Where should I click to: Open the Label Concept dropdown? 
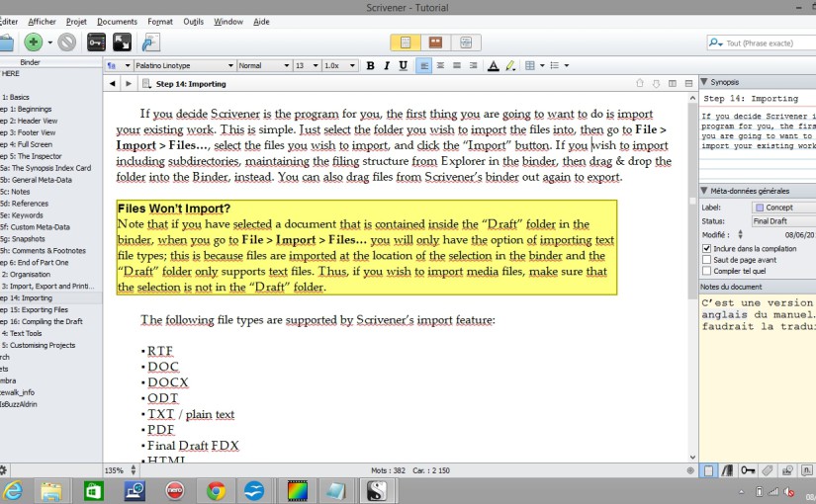pos(783,207)
